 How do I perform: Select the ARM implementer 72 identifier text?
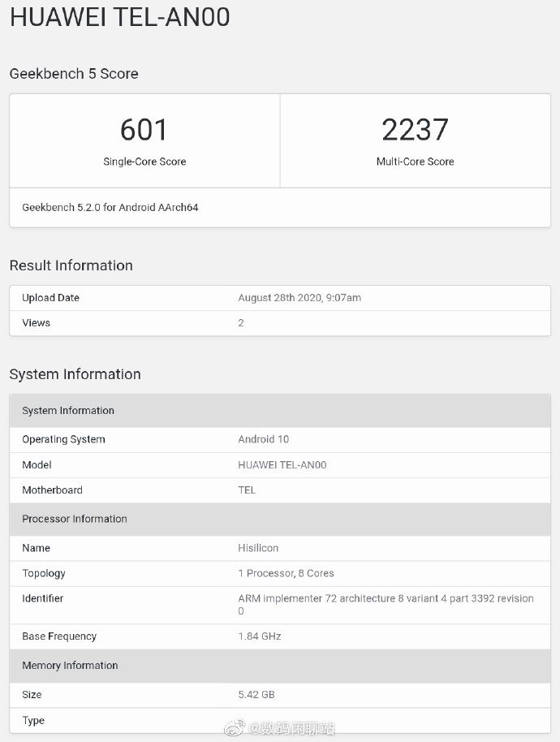(386, 604)
